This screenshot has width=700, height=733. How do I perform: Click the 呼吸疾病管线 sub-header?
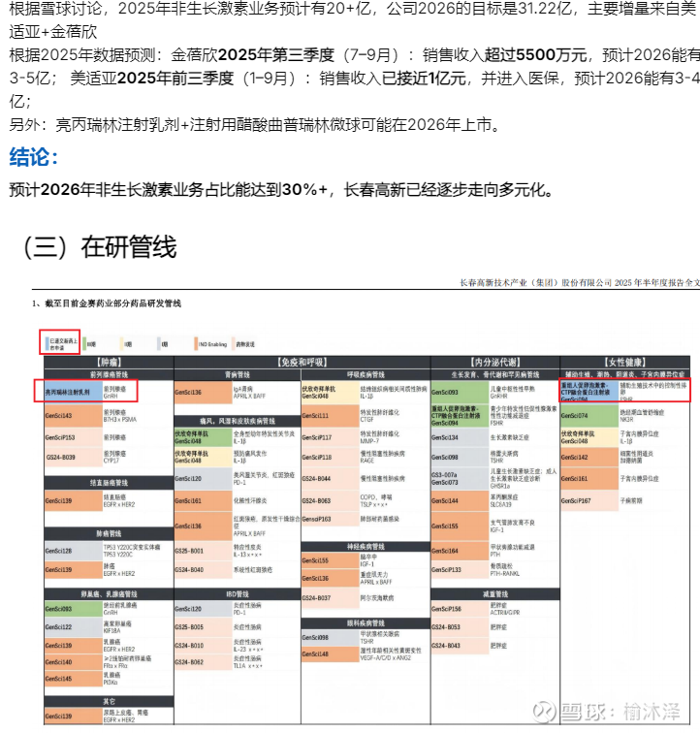click(x=366, y=374)
